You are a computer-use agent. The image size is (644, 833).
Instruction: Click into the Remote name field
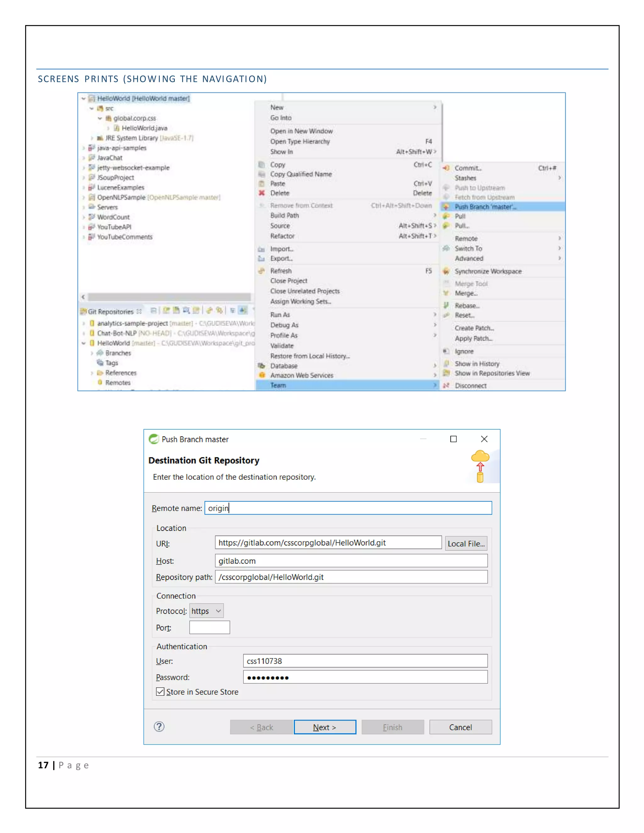coord(348,508)
